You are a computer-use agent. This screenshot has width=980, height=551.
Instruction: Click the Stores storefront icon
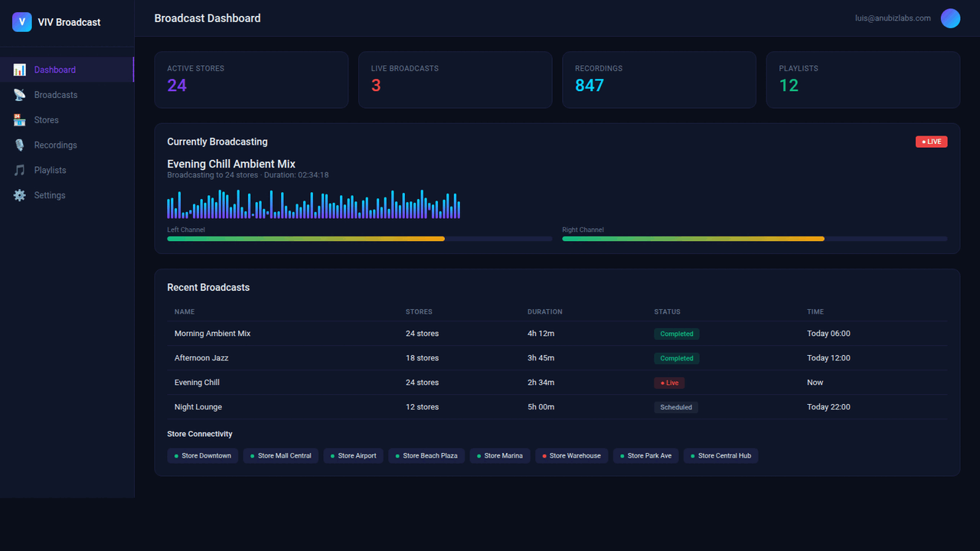19,119
